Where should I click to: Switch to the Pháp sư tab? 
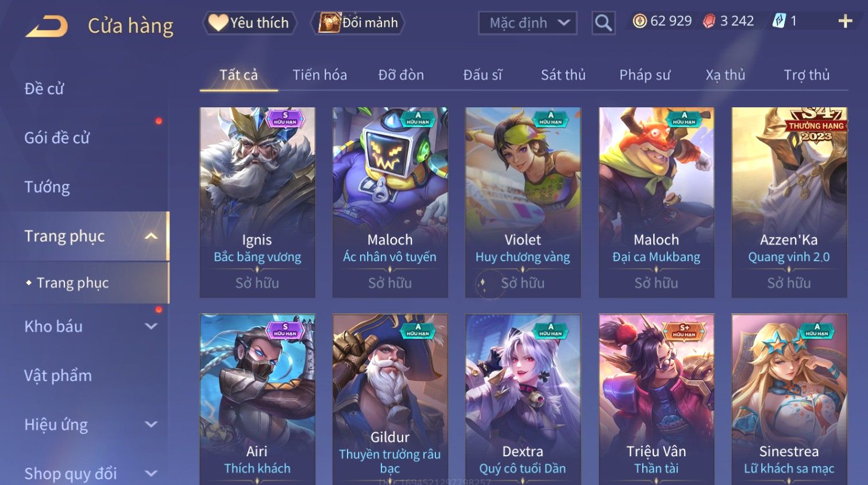pos(645,75)
